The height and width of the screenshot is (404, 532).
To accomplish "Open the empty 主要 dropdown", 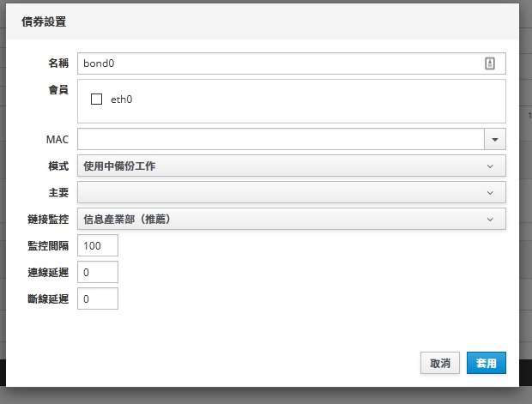I will (292, 192).
